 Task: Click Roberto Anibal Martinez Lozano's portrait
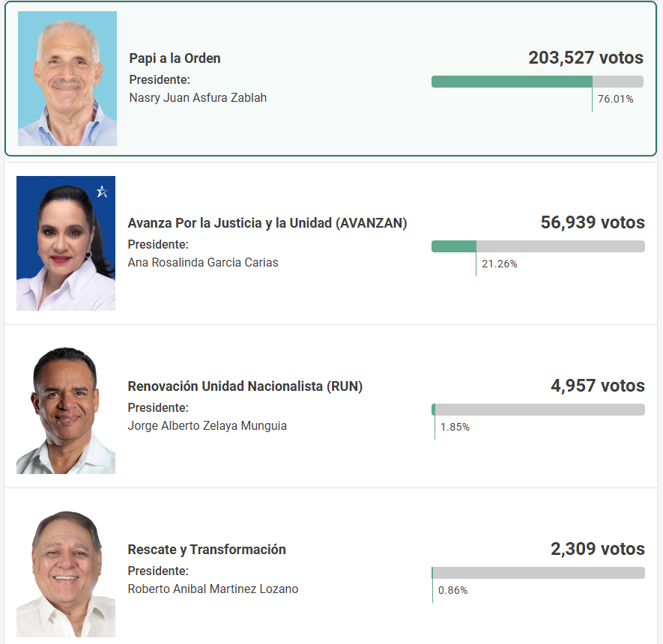[x=65, y=569]
